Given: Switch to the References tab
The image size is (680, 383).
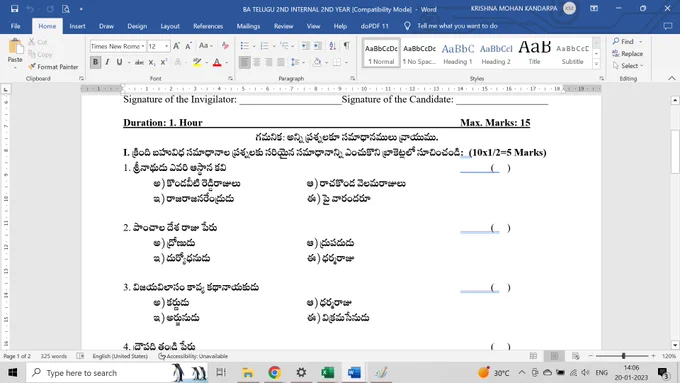Looking at the screenshot, I should coord(208,26).
